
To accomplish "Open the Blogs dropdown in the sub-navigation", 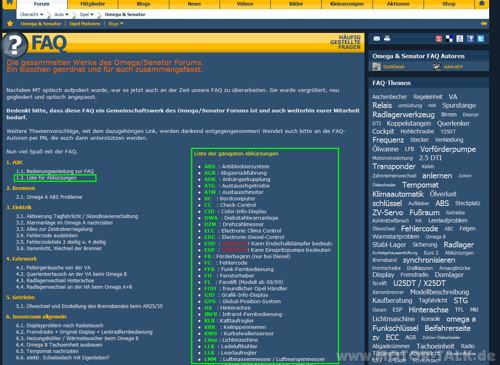I will point(116,24).
